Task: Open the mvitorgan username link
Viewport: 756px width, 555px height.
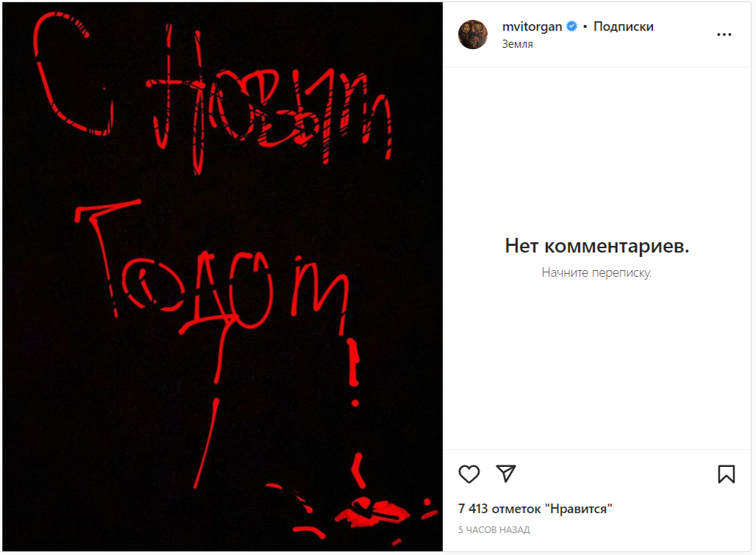Action: point(532,26)
